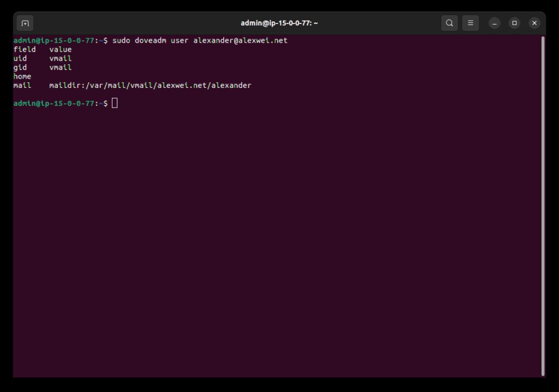Open a new terminal tab
This screenshot has width=559, height=392.
[25, 23]
